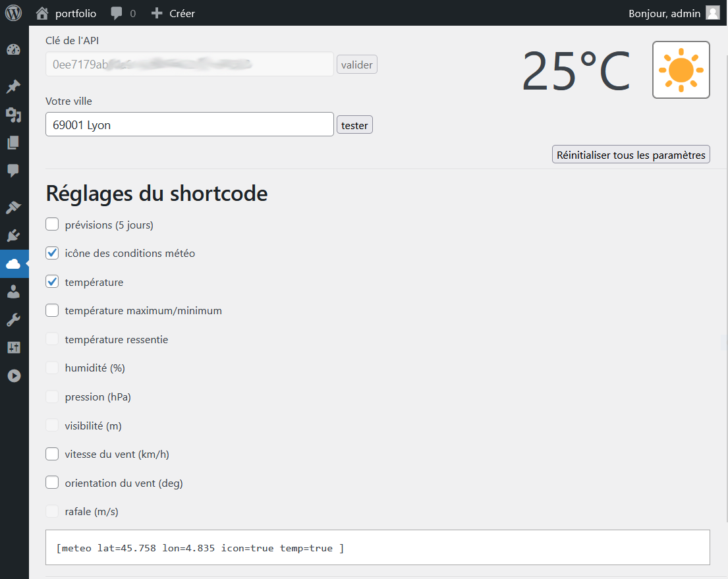Viewport: 728px width, 579px height.
Task: Tick the vitesse du vent checkbox
Action: 52,454
